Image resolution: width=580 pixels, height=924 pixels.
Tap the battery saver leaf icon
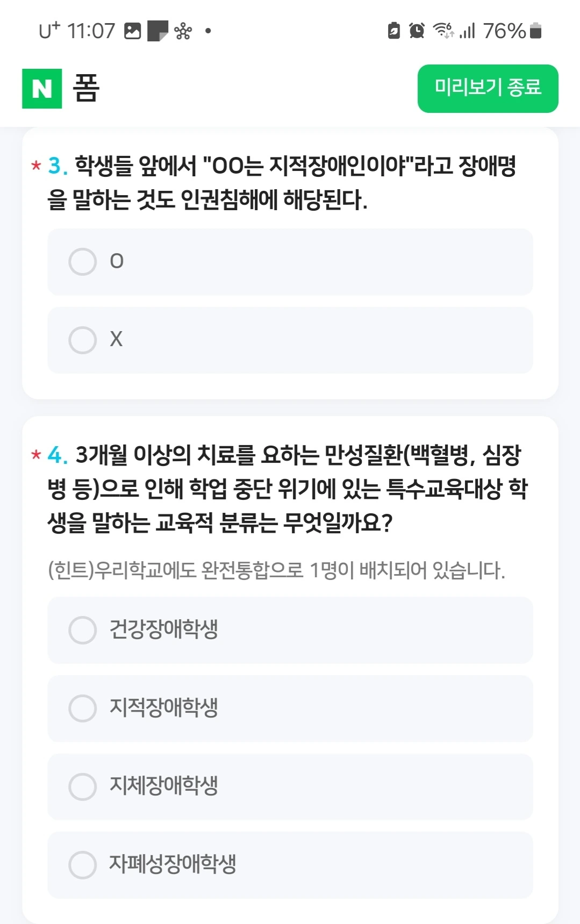pos(393,31)
